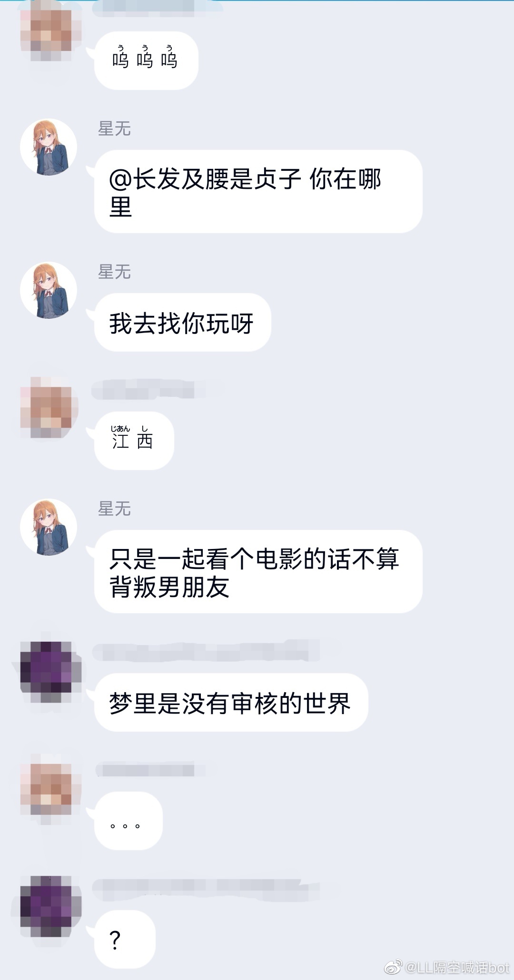Select the 。。。 message bubble
The height and width of the screenshot is (980, 514).
click(128, 821)
